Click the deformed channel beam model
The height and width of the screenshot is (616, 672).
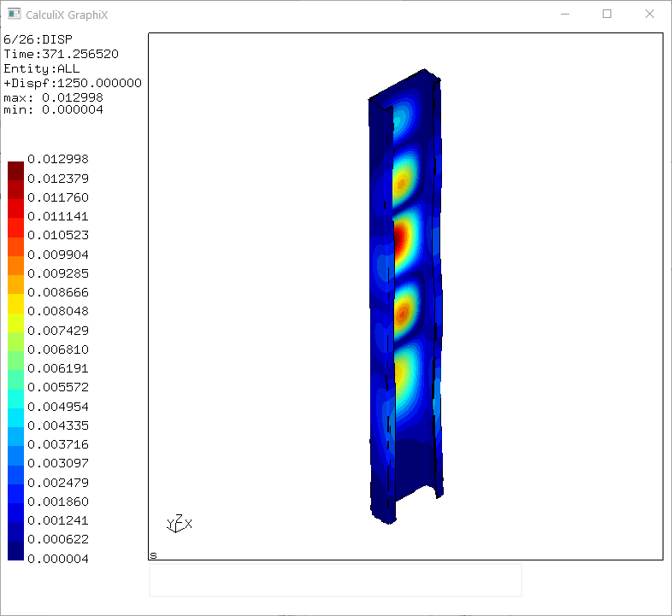point(406,296)
